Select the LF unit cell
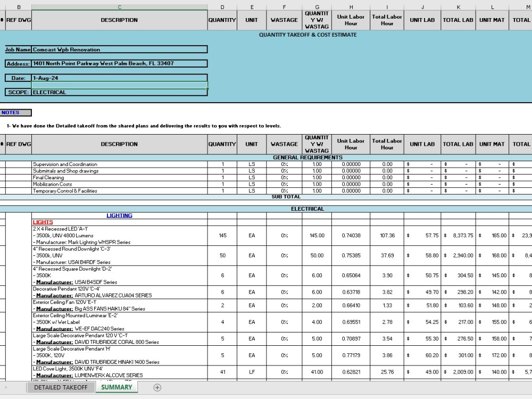Viewport: 532px width, 399px height. [252, 372]
